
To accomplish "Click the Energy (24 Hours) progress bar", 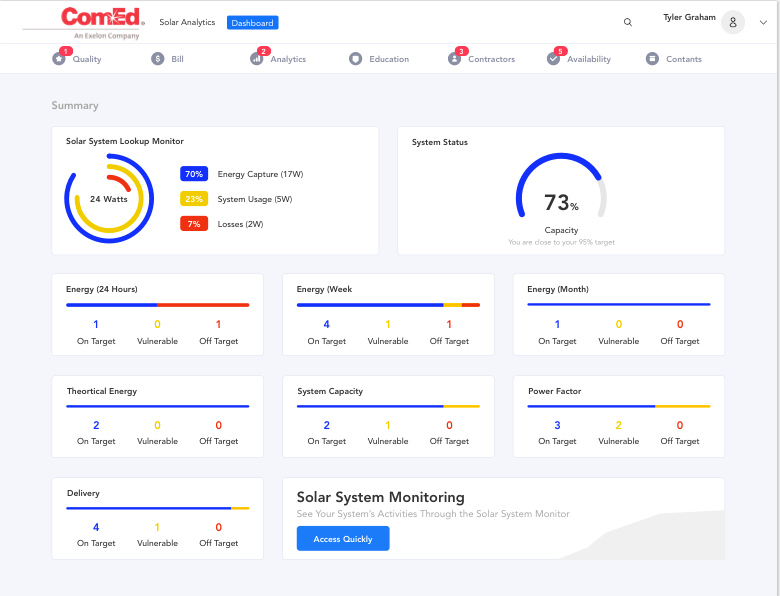I will (157, 305).
